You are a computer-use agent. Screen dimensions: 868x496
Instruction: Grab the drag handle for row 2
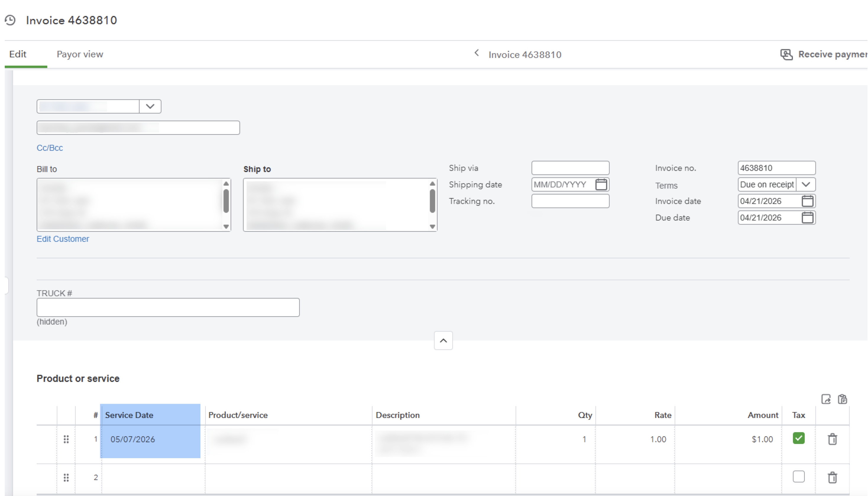click(x=66, y=478)
